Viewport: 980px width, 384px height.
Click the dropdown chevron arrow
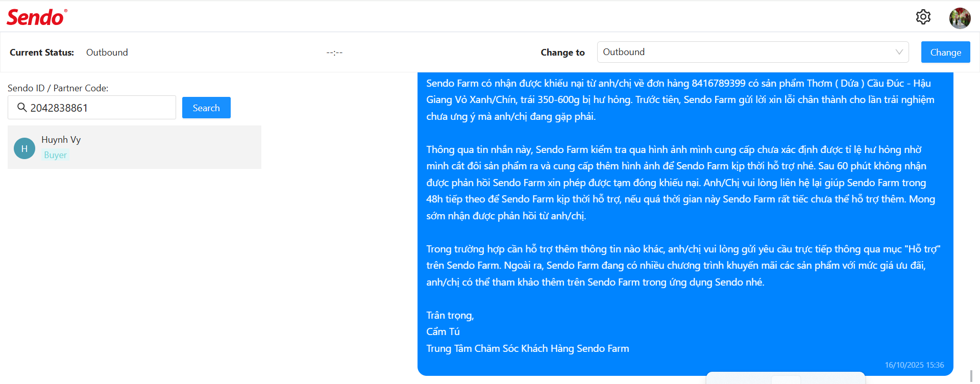pyautogui.click(x=899, y=52)
